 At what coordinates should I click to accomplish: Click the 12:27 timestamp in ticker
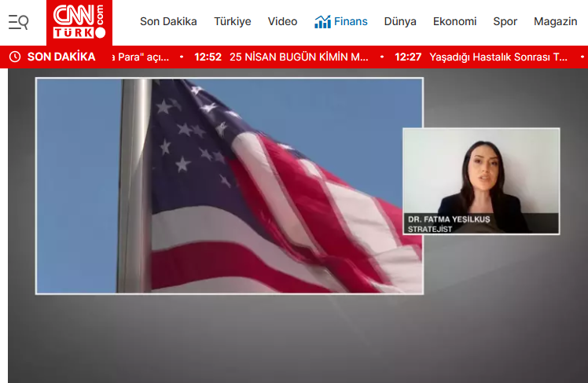click(x=409, y=57)
